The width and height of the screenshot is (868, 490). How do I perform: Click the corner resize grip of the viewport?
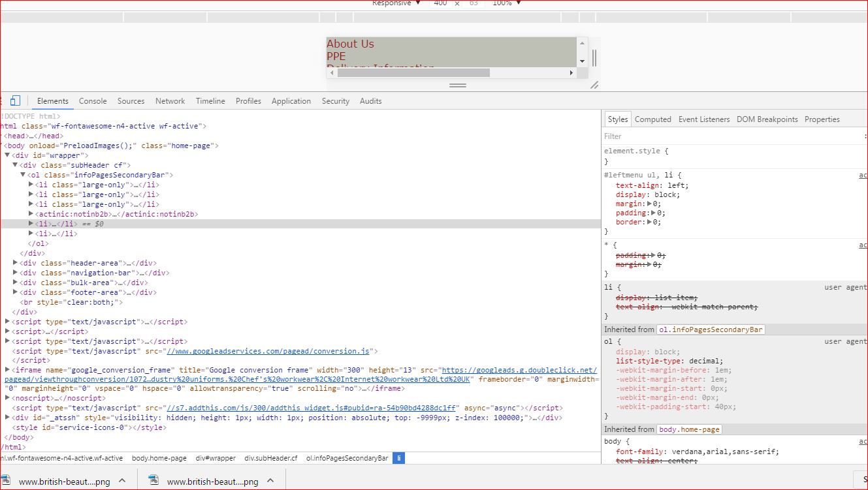594,85
